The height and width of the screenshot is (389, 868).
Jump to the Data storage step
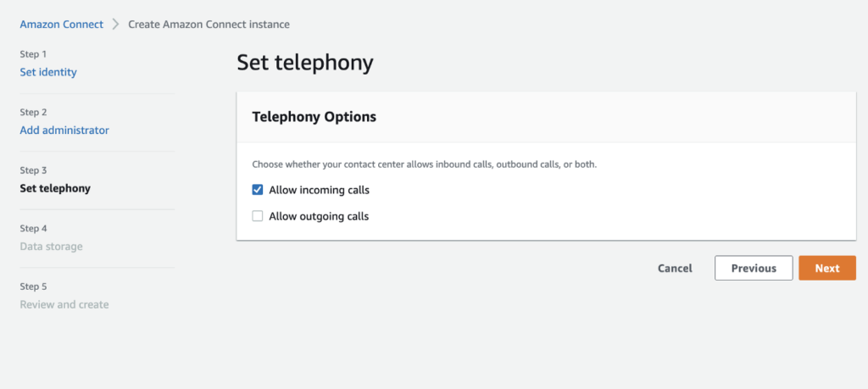click(52, 247)
